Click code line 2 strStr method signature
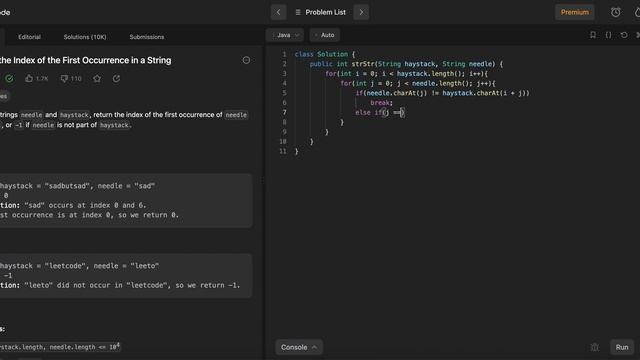This screenshot has height=360, width=640. click(406, 64)
